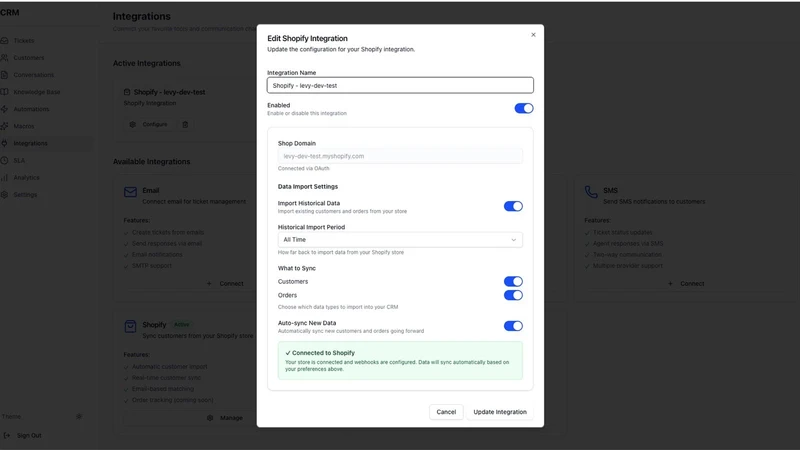This screenshot has height=450, width=800.
Task: Click the Cancel button
Action: click(x=446, y=412)
